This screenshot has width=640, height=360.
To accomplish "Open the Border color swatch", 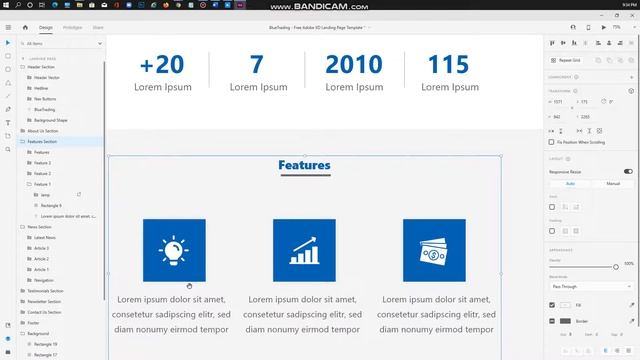I will tap(565, 321).
